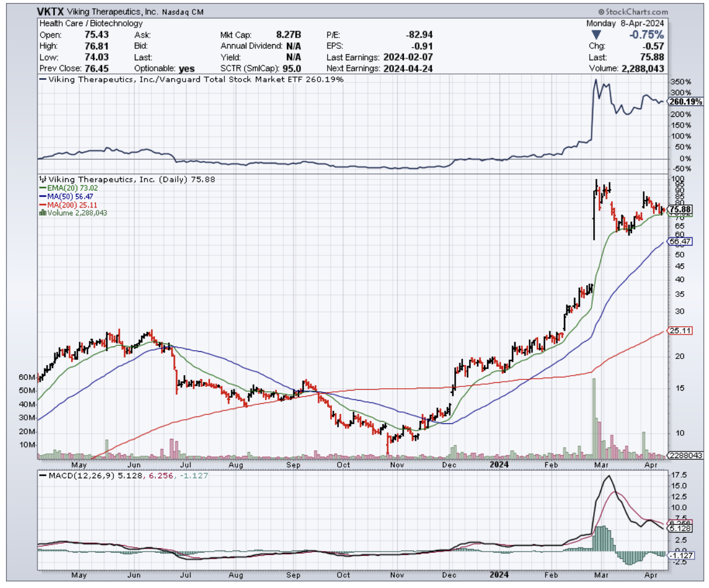Click the SCTR (SmlCap) 95.0 value
This screenshot has height=588, width=709.
point(291,69)
